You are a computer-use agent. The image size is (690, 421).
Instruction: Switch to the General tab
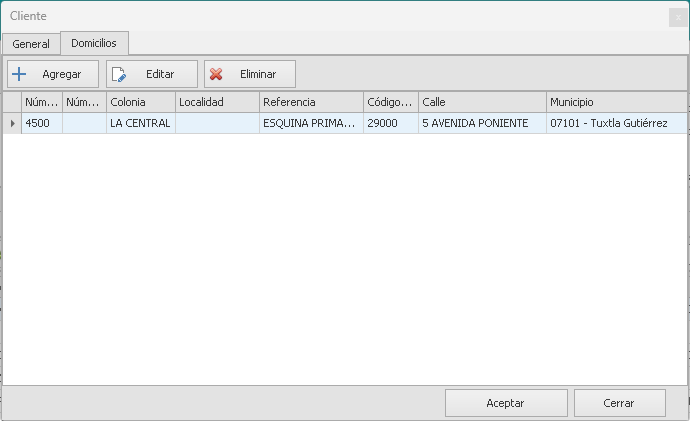(x=31, y=44)
